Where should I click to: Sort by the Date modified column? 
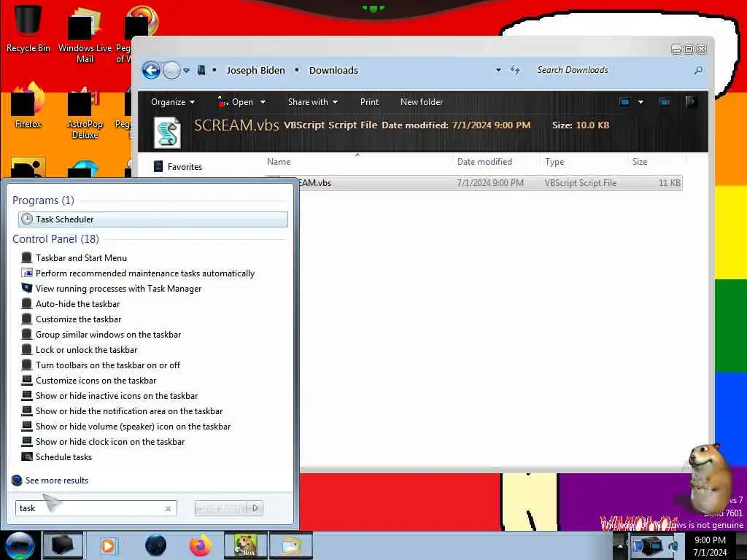point(484,162)
